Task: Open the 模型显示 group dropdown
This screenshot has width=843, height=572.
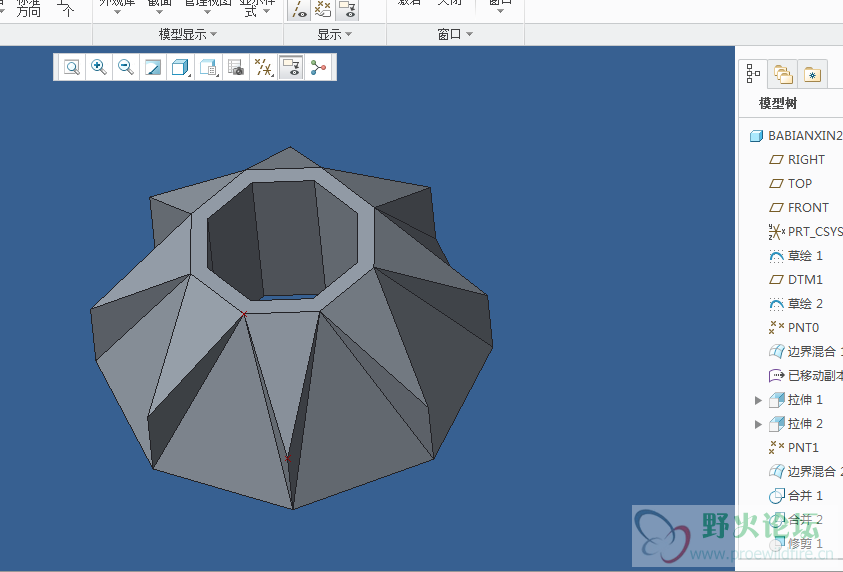Action: [x=188, y=34]
